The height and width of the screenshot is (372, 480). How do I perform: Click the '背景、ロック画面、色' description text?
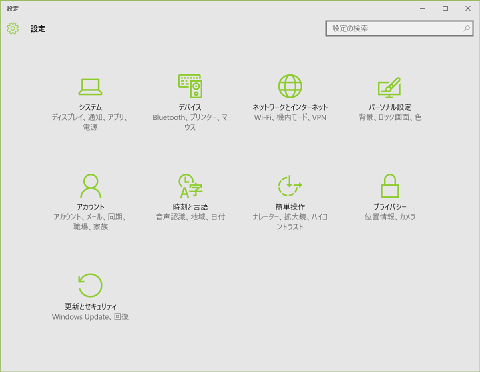(390, 117)
